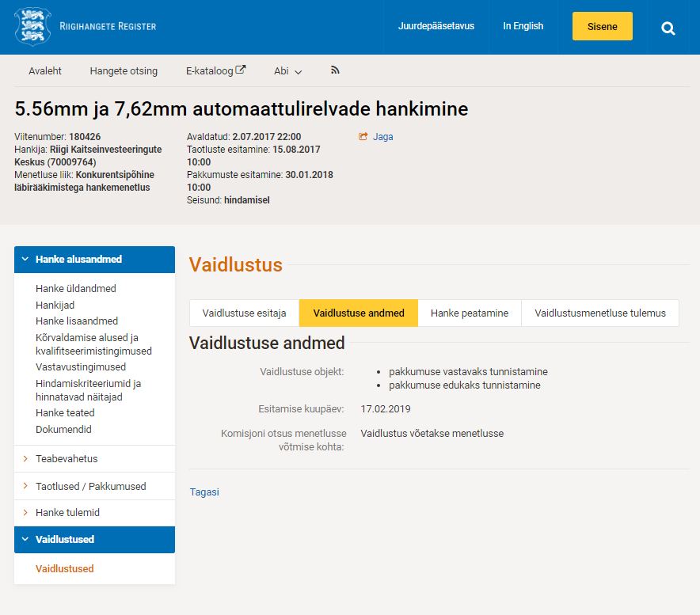Switch to Vaidlustuse esitaja tab
This screenshot has height=615, width=700.
tap(244, 313)
